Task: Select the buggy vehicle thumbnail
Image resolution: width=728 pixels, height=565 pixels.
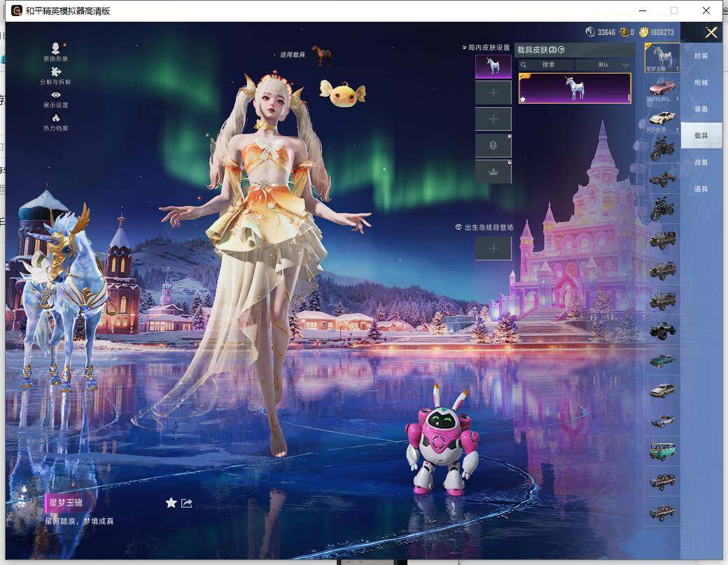Action: pos(662,179)
